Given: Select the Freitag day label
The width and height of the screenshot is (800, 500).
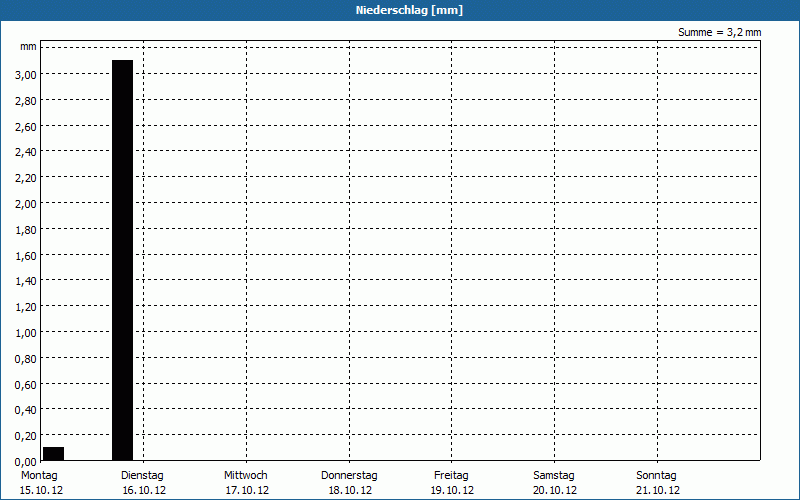Looking at the screenshot, I should 452,476.
